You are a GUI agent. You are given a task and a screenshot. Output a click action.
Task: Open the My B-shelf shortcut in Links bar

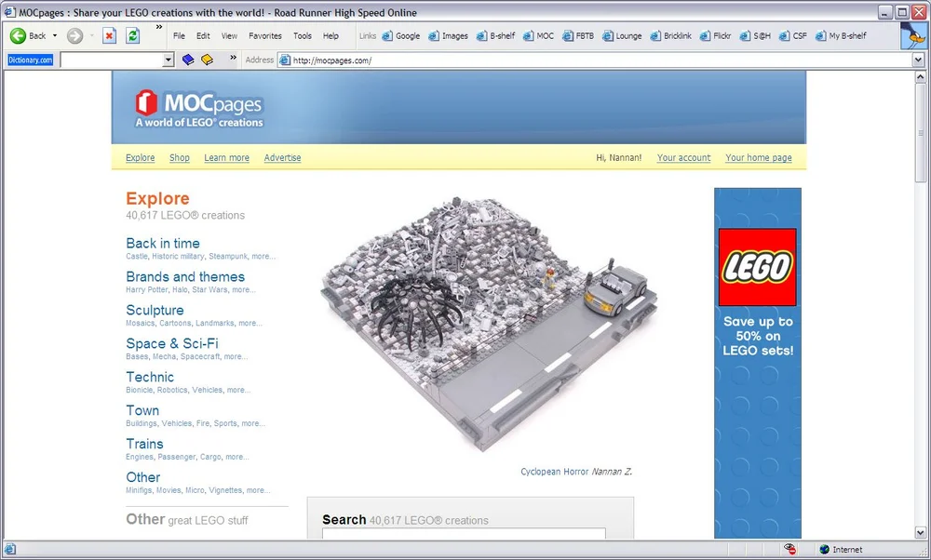pos(841,36)
